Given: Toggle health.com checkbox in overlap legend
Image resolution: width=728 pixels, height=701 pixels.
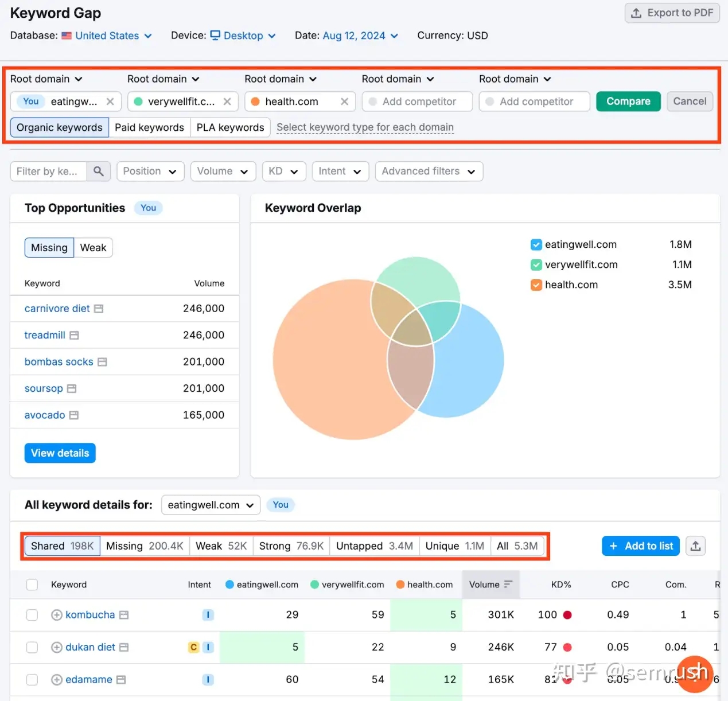Looking at the screenshot, I should (536, 285).
